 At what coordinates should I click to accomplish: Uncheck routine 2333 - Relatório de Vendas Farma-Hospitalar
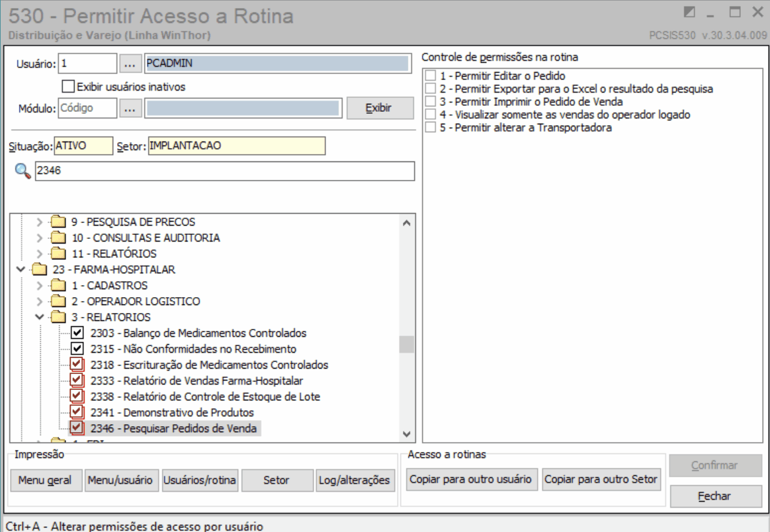click(x=77, y=380)
